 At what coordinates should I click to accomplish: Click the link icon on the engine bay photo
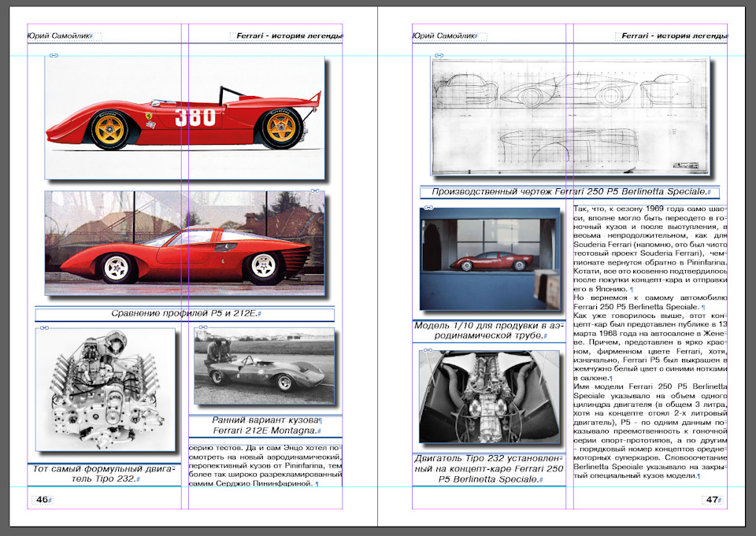428,350
